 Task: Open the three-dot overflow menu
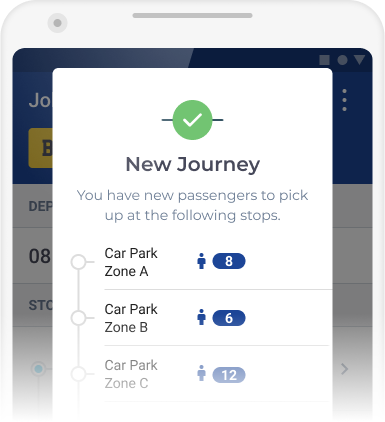pos(344,100)
